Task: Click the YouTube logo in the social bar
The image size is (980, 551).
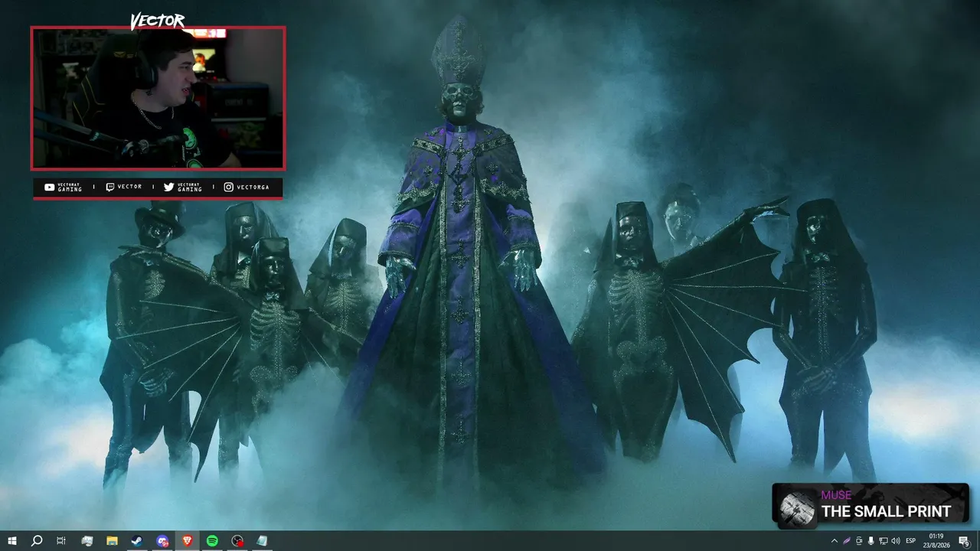Action: pos(50,187)
